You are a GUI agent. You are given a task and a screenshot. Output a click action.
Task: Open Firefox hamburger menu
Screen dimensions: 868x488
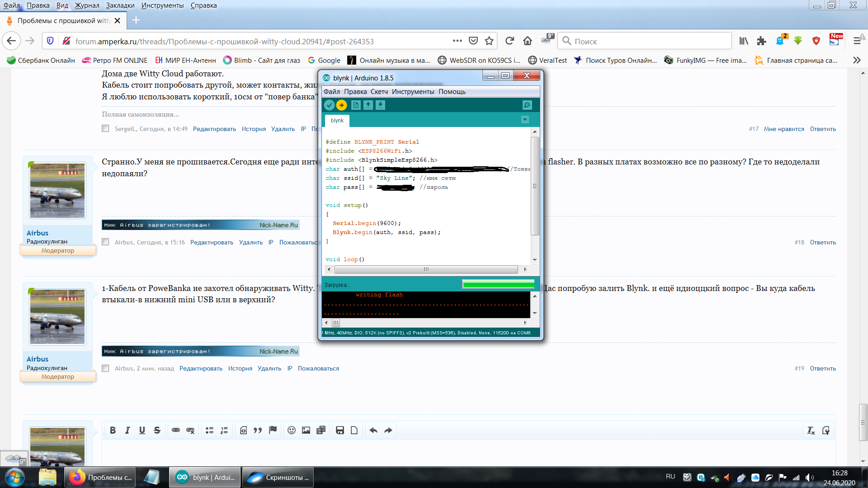tap(857, 41)
